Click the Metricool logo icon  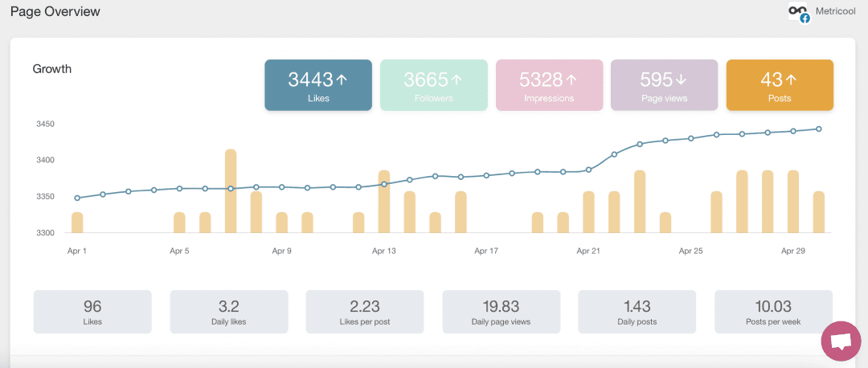(x=798, y=13)
